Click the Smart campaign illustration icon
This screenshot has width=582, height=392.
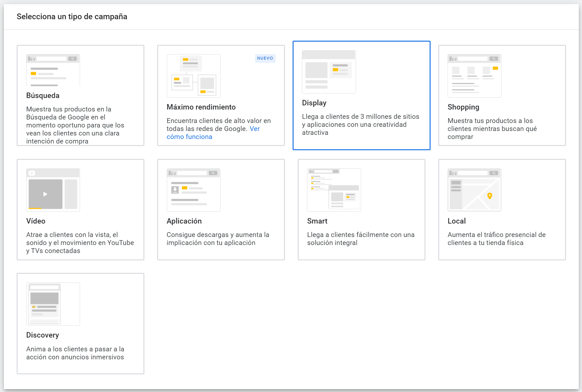(334, 190)
